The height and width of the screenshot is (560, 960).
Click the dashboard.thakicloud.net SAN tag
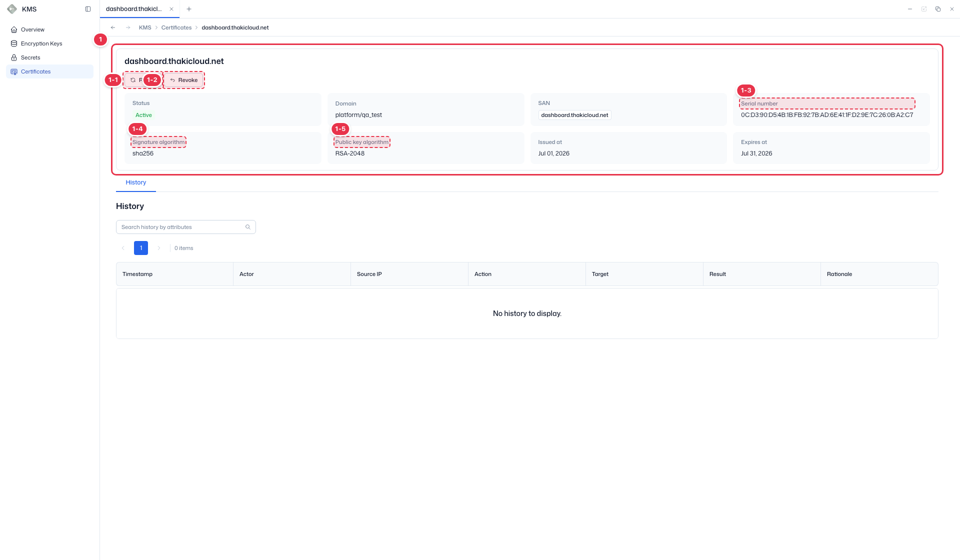tap(574, 115)
